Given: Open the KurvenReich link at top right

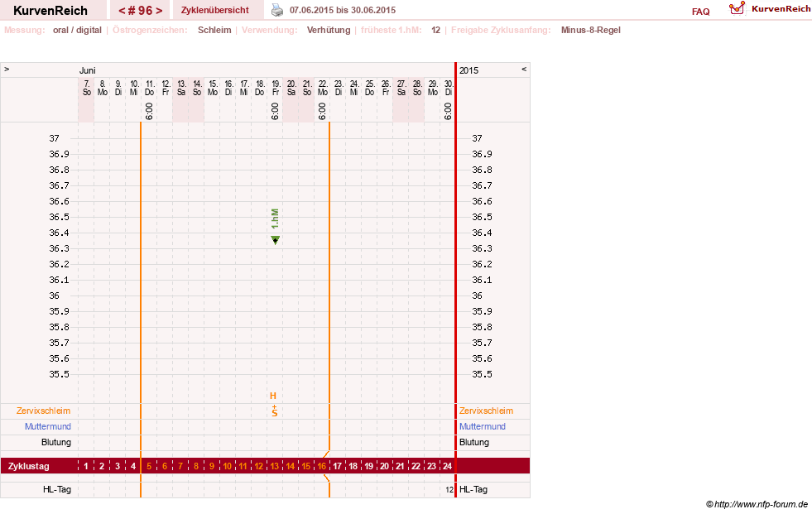Looking at the screenshot, I should coord(781,9).
